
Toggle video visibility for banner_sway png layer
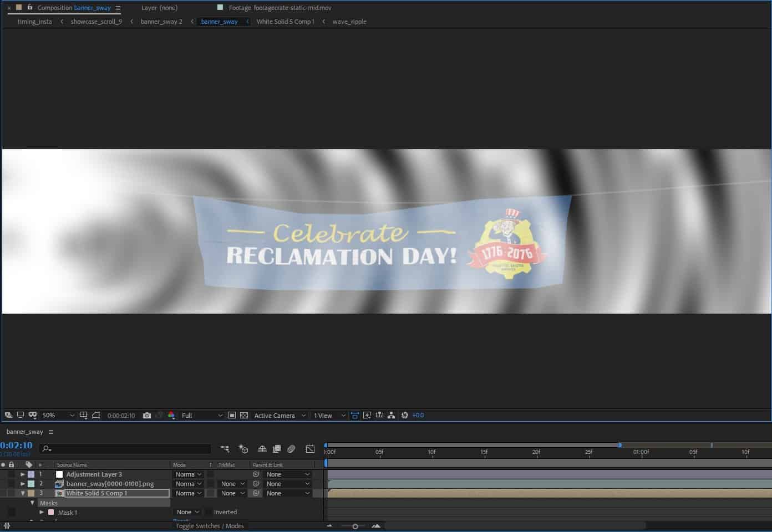click(x=3, y=484)
